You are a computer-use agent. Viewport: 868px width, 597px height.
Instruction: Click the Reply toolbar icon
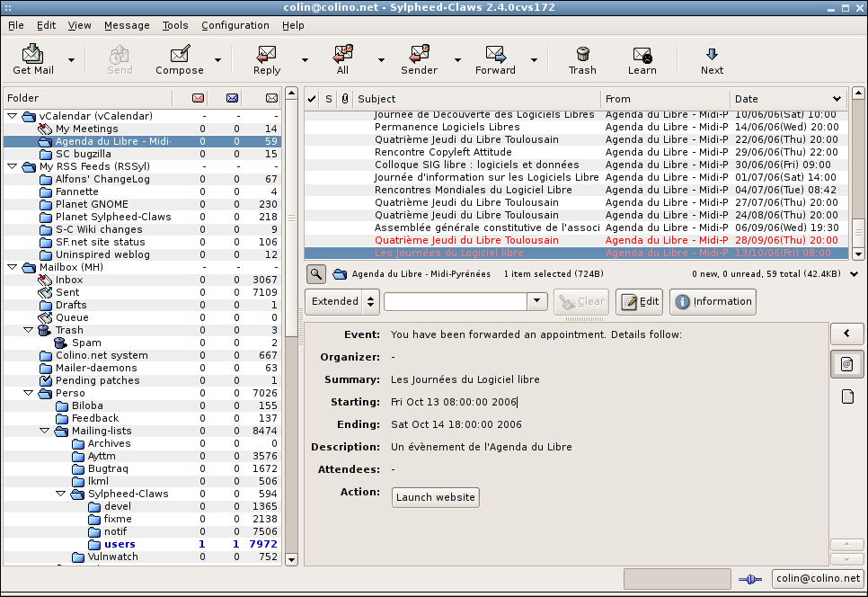(266, 54)
